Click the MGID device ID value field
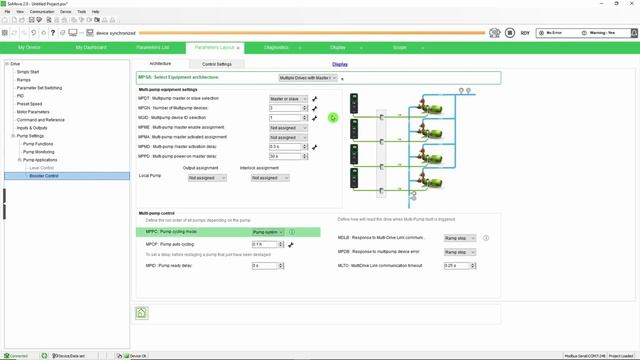 tap(285, 118)
